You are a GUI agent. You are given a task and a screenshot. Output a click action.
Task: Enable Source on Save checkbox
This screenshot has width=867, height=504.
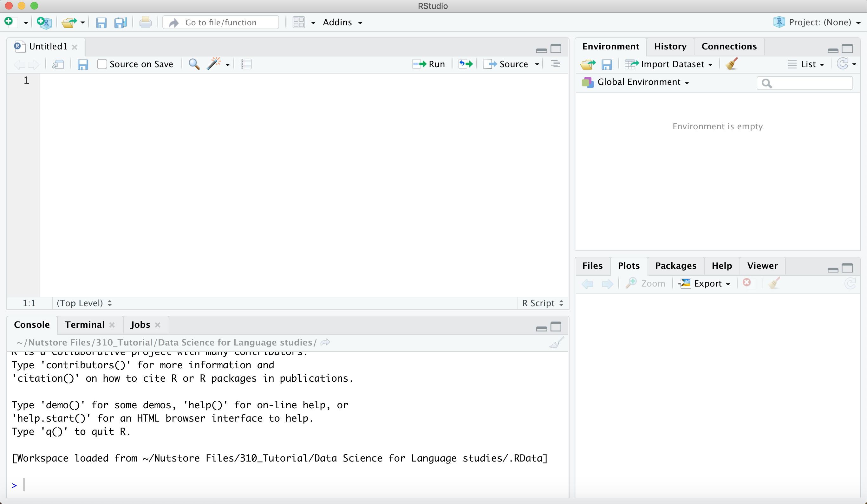pyautogui.click(x=102, y=64)
